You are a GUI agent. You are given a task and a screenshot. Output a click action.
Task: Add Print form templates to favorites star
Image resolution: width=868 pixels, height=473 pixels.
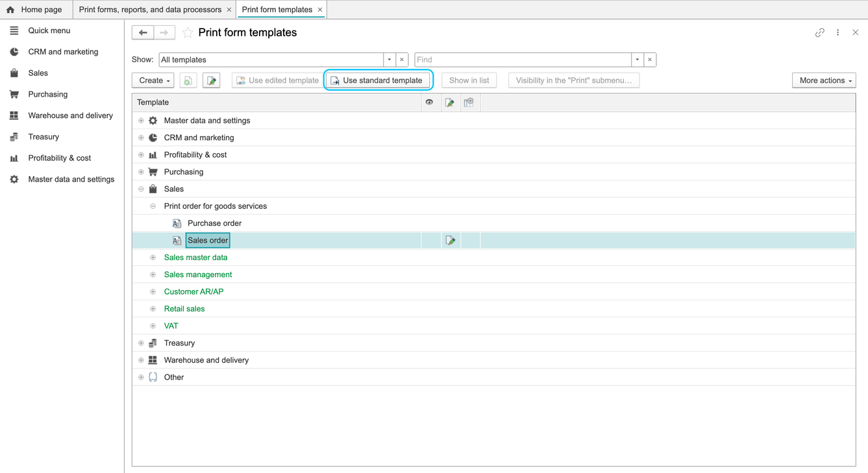[188, 32]
